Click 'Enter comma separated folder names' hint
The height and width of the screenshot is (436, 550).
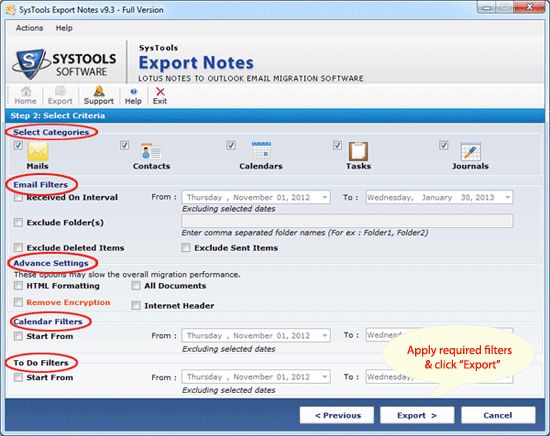[304, 233]
